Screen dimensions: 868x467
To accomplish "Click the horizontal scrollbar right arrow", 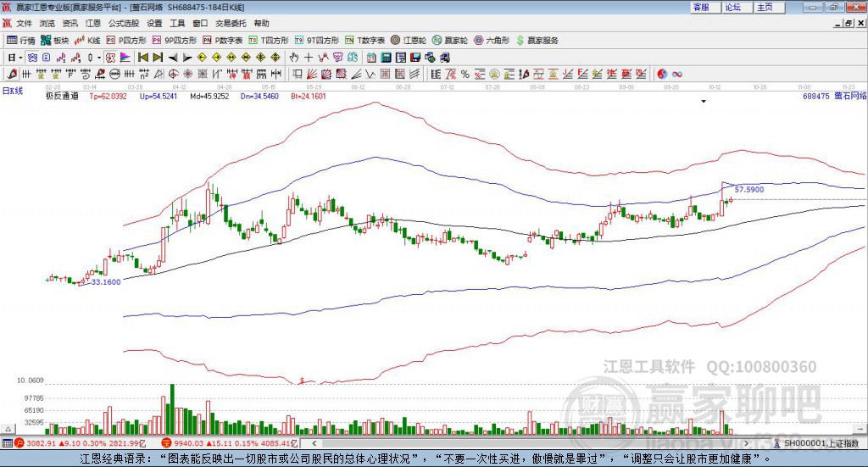I will (746, 443).
